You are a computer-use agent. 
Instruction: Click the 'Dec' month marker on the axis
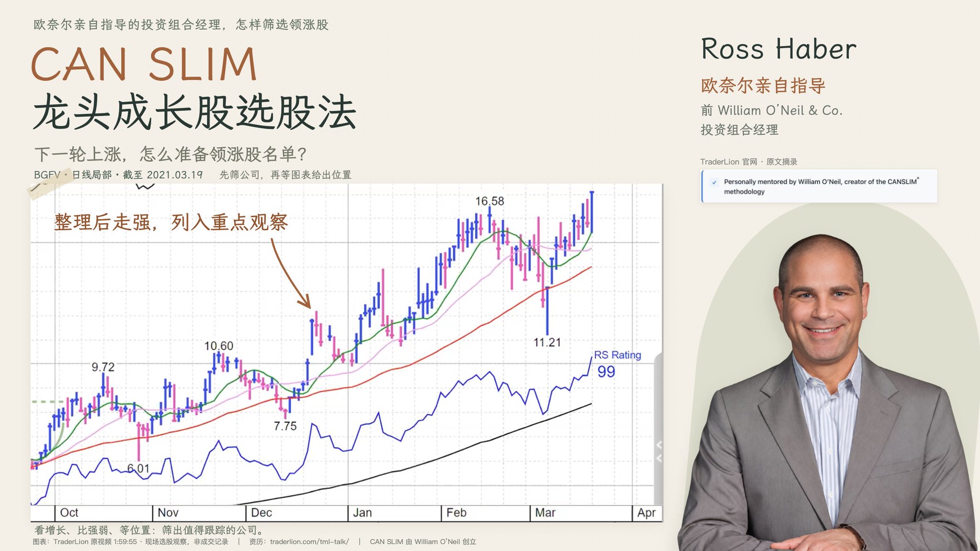coord(261,513)
